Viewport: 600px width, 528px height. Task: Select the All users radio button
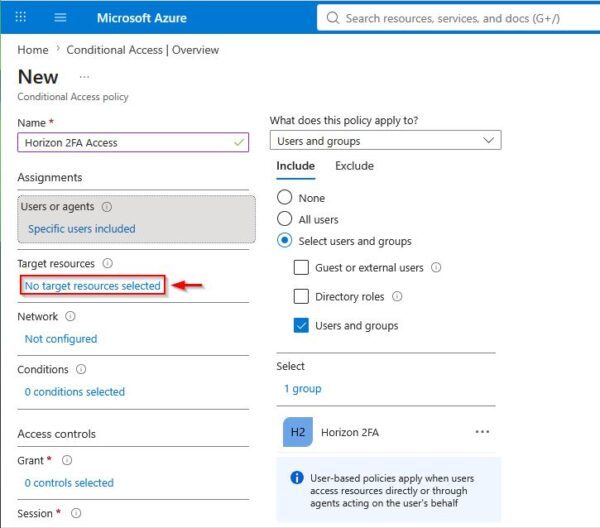(284, 219)
